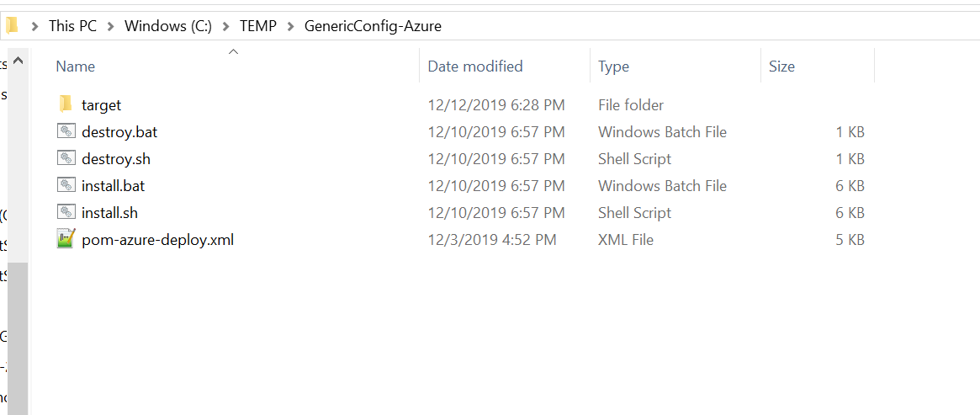Expand chevron after Windows (C:) breadcrumb

click(226, 26)
